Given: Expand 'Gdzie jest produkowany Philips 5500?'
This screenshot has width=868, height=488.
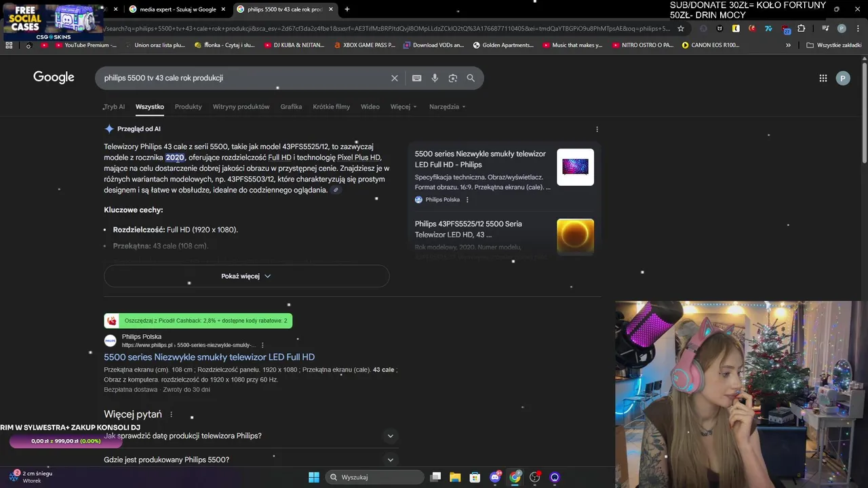Looking at the screenshot, I should [250, 460].
